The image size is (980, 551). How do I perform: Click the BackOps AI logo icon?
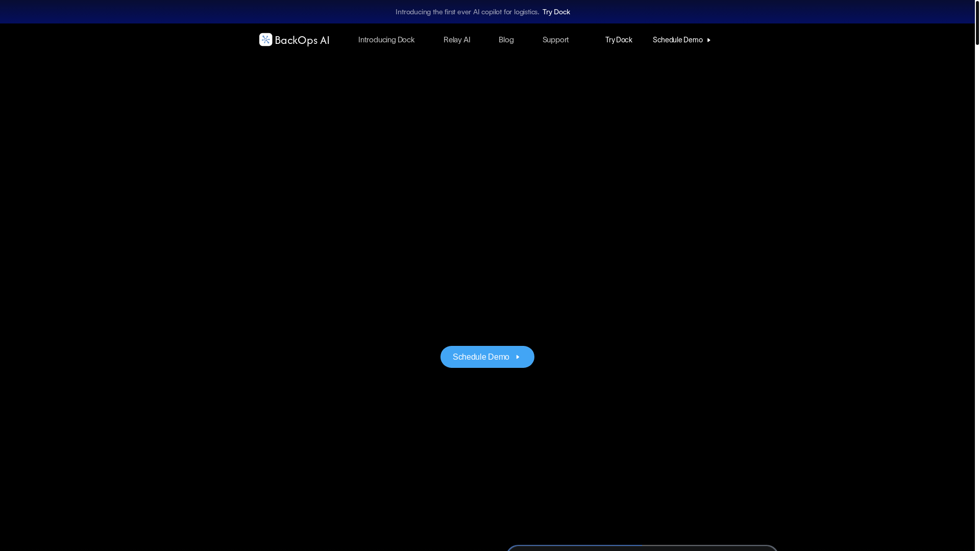click(x=265, y=40)
